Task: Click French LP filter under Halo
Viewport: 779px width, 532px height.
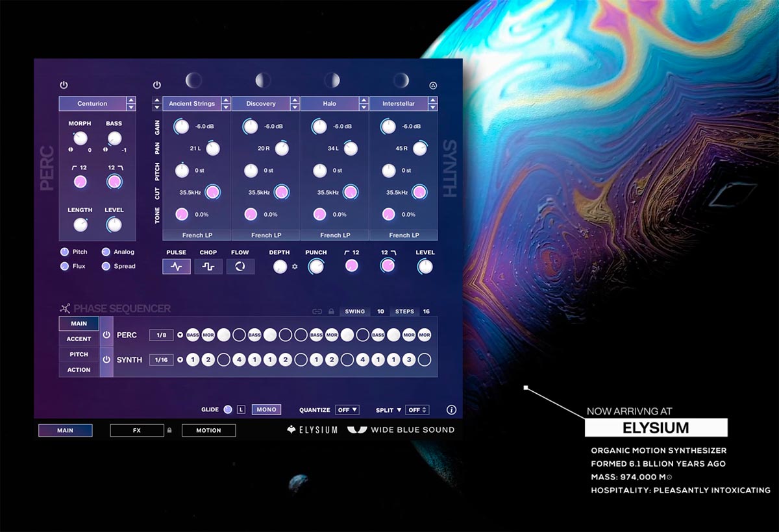Action: (335, 235)
